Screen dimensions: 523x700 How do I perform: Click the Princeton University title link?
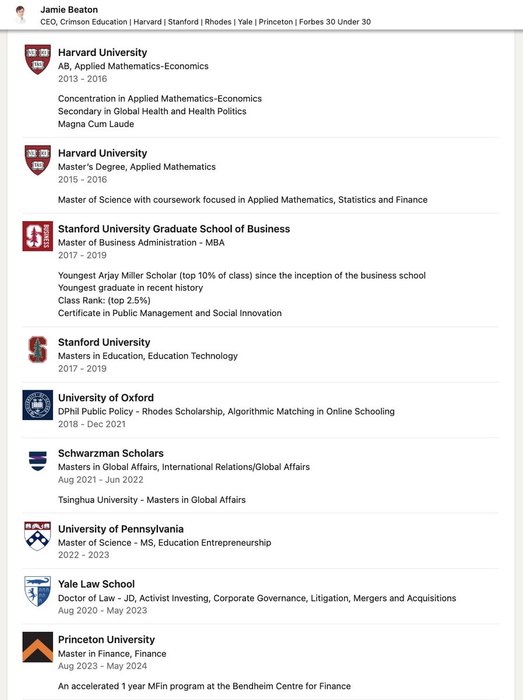point(106,639)
